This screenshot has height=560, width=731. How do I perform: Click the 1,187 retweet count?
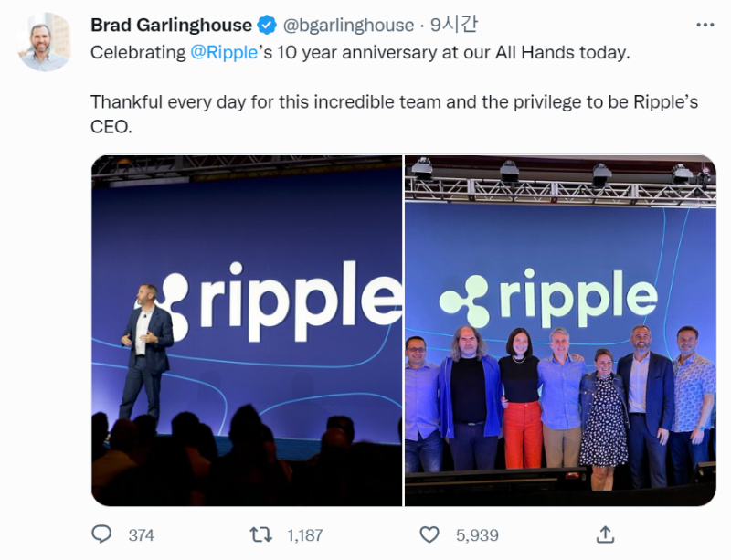click(305, 534)
